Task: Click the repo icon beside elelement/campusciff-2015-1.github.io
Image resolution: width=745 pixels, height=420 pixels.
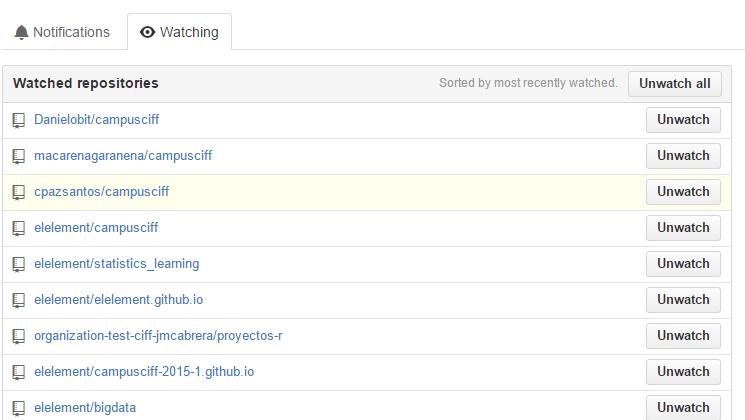Action: coord(19,372)
